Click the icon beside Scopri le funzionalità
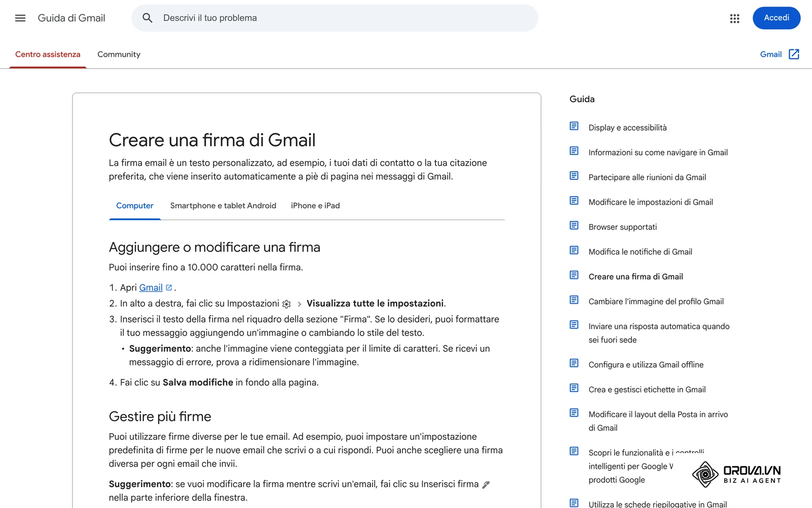 point(574,451)
